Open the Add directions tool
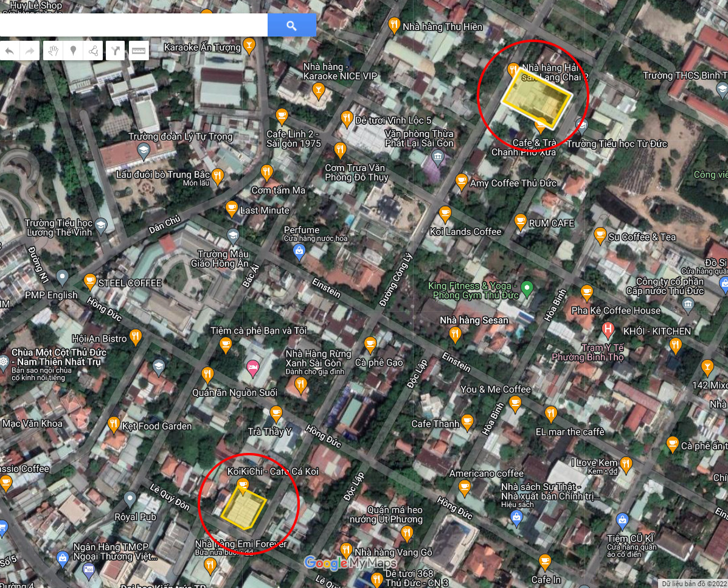728x588 pixels. [114, 51]
